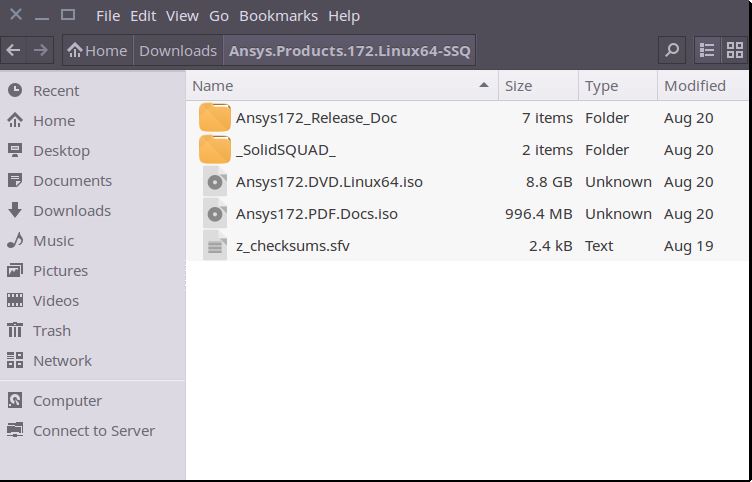Screen dimensions: 752x482
Task: Open the View menu
Action: [182, 16]
